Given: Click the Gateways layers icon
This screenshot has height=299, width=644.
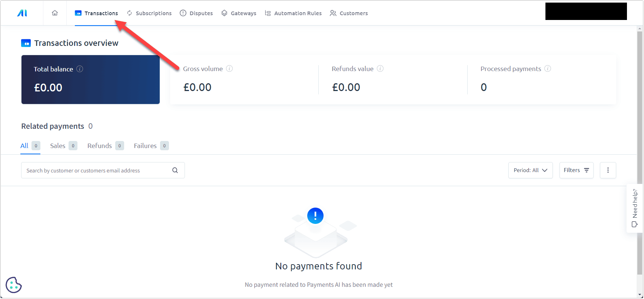Looking at the screenshot, I should [224, 13].
